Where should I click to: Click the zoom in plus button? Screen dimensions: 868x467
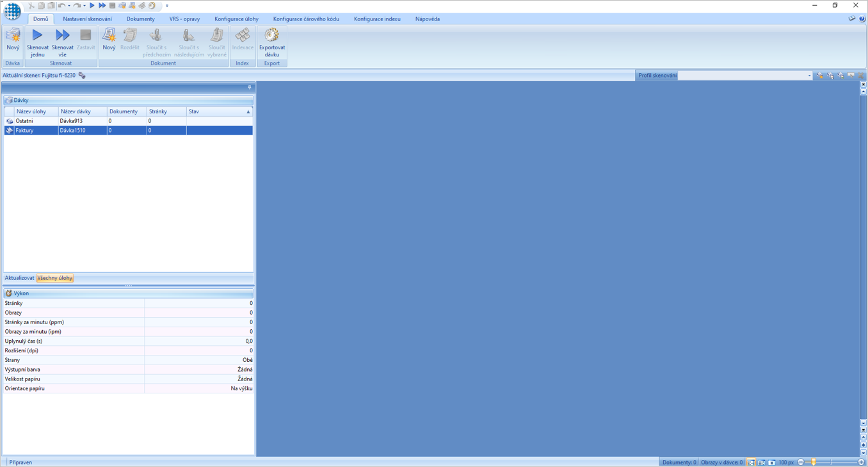[861, 463]
